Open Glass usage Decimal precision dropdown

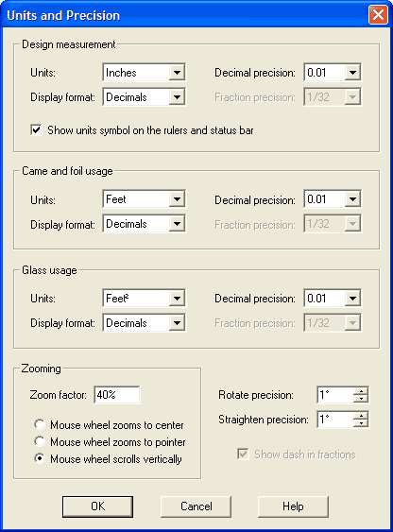(x=333, y=299)
